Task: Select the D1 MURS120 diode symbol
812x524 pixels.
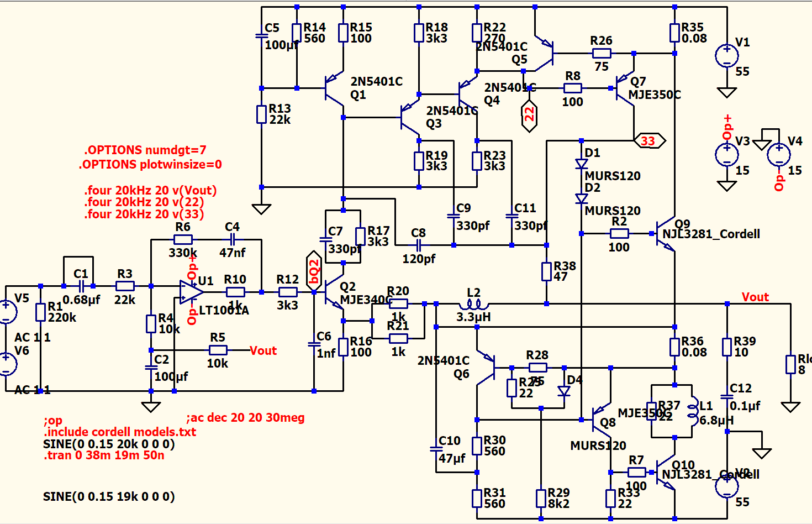Action: click(x=581, y=164)
